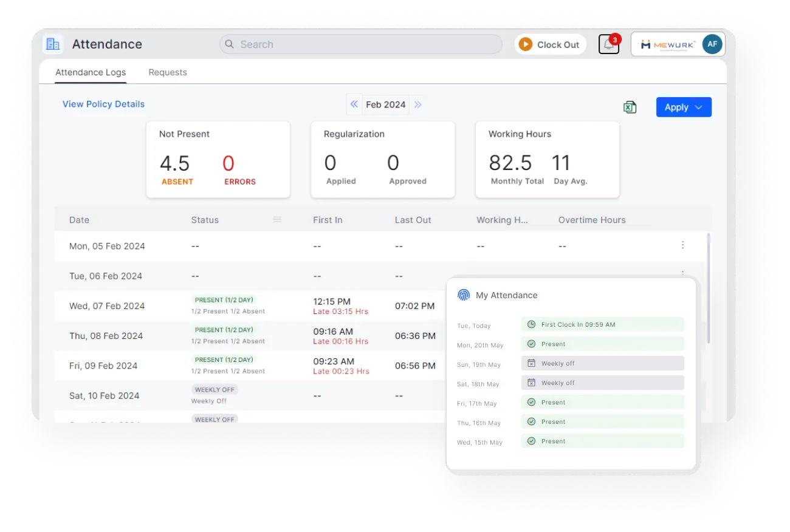The height and width of the screenshot is (532, 790).
Task: Select the First Clock In 09:59 AM entry
Action: [602, 324]
